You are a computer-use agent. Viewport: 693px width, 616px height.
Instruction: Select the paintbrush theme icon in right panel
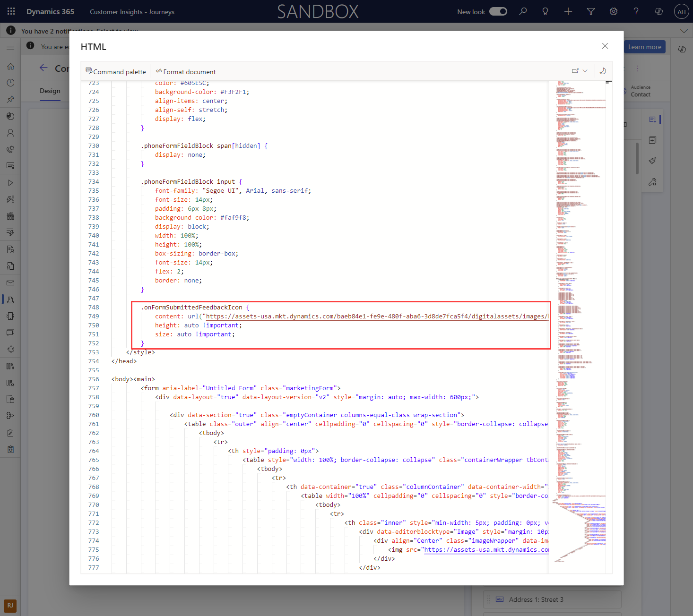tap(652, 161)
